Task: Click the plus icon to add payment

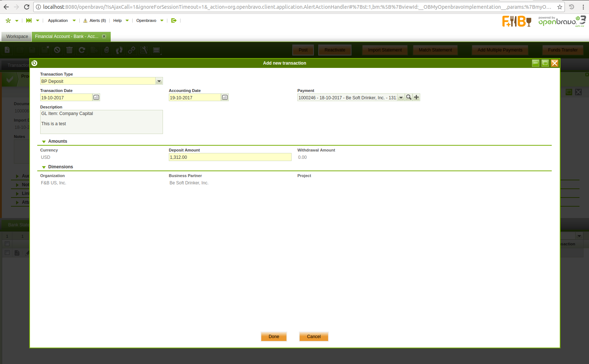Action: point(416,97)
